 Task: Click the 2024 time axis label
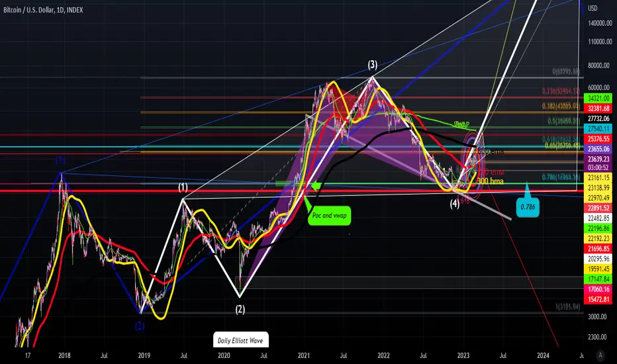pyautogui.click(x=543, y=355)
